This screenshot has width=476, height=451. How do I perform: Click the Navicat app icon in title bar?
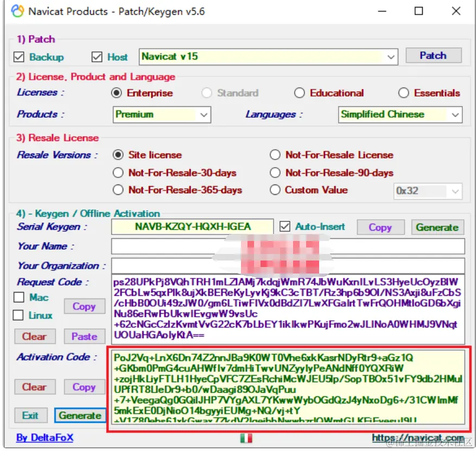point(17,11)
